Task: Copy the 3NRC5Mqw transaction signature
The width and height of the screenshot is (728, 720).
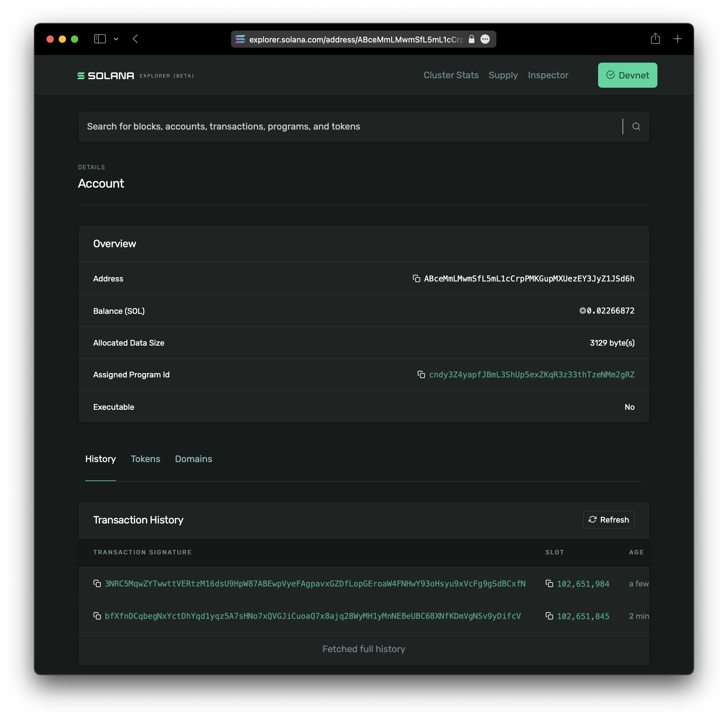Action: tap(97, 584)
